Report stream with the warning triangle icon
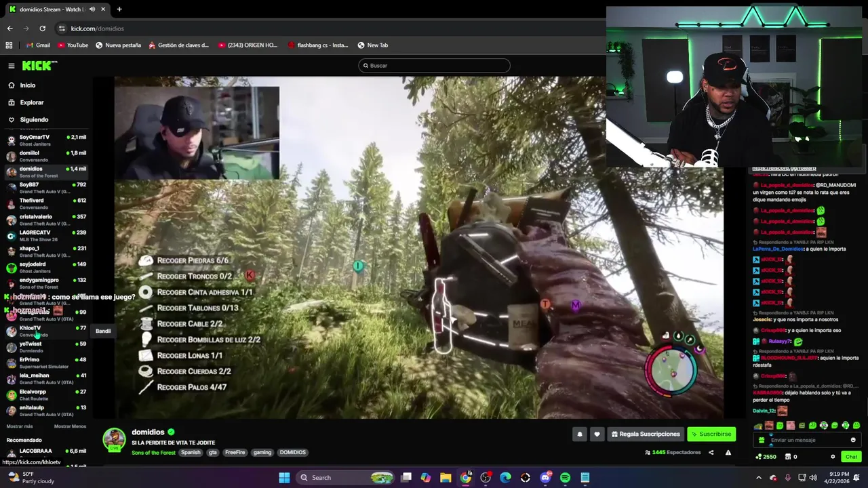The image size is (868, 488). point(728,453)
